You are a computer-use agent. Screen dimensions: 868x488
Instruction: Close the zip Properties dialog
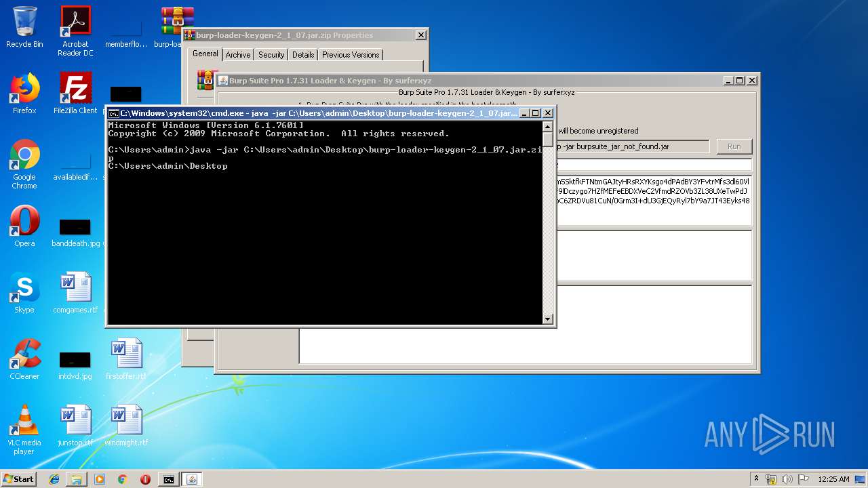pyautogui.click(x=421, y=35)
